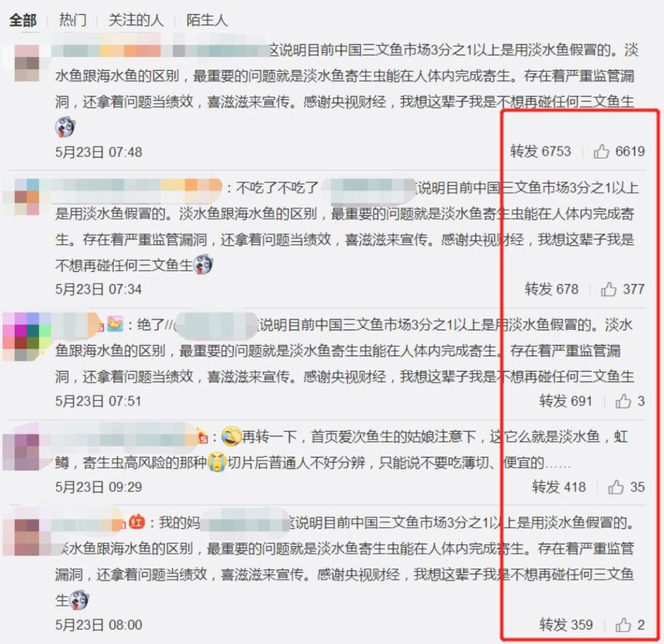Select the 关注的人 tab
The width and height of the screenshot is (664, 644).
[x=136, y=20]
